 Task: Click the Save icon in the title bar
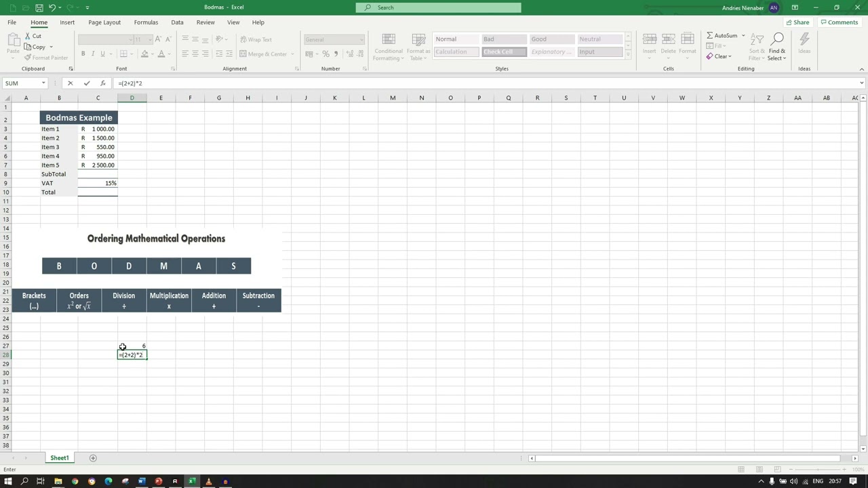click(x=39, y=7)
